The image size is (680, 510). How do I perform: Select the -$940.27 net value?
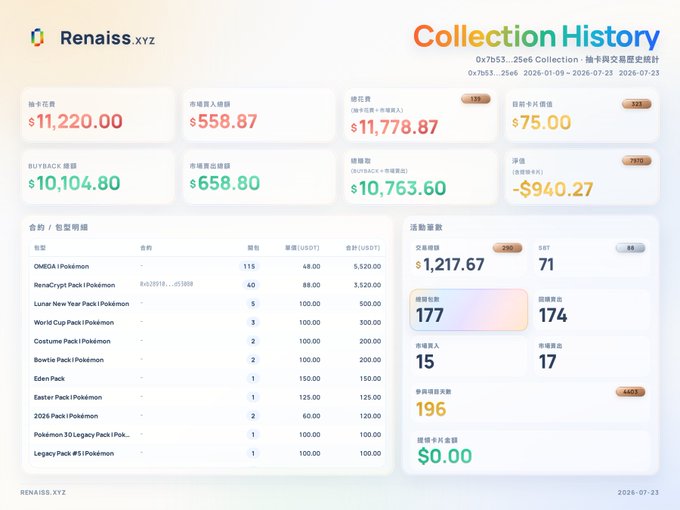(552, 189)
